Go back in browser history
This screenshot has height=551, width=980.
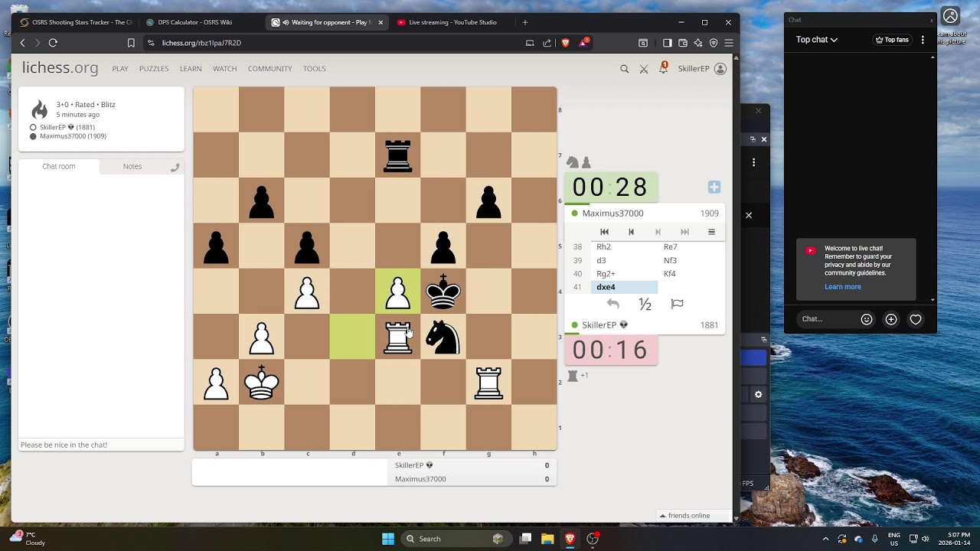coord(22,43)
